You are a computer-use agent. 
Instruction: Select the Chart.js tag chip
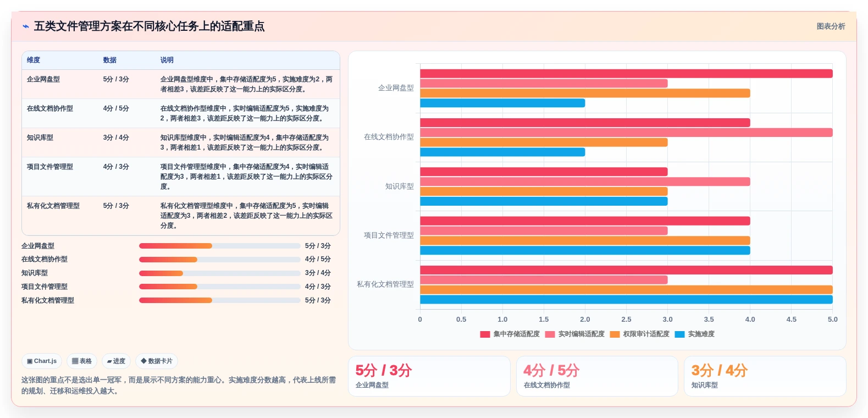[x=42, y=361]
